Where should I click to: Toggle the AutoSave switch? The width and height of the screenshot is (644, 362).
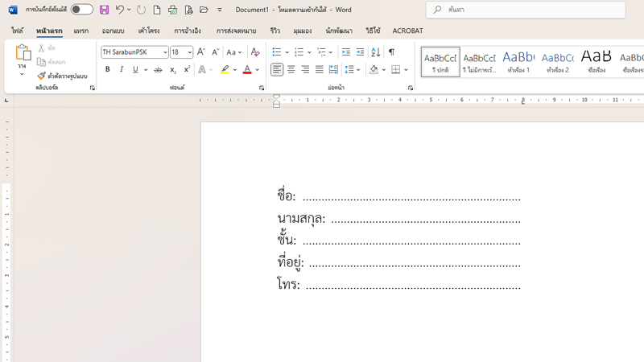[81, 10]
